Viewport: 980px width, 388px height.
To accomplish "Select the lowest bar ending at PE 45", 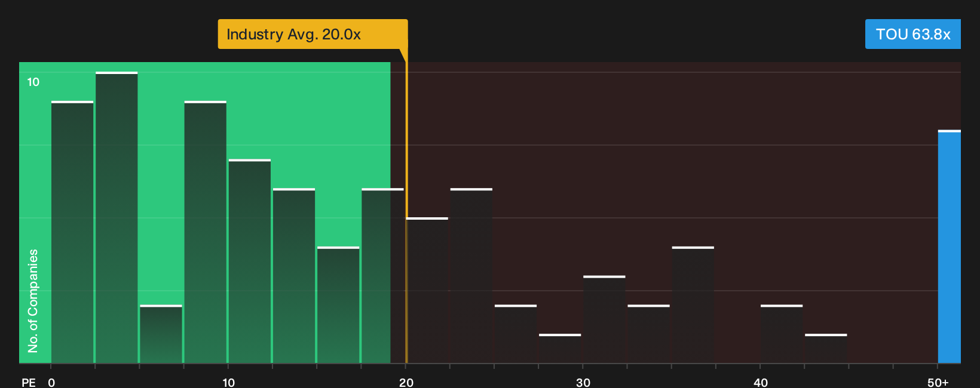I will click(x=826, y=349).
